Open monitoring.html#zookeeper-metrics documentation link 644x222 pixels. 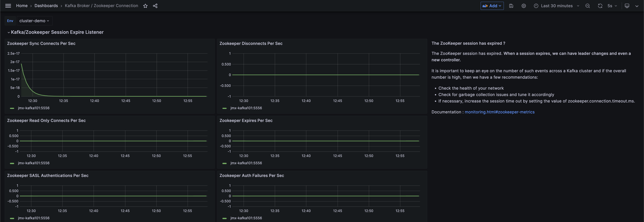click(499, 112)
